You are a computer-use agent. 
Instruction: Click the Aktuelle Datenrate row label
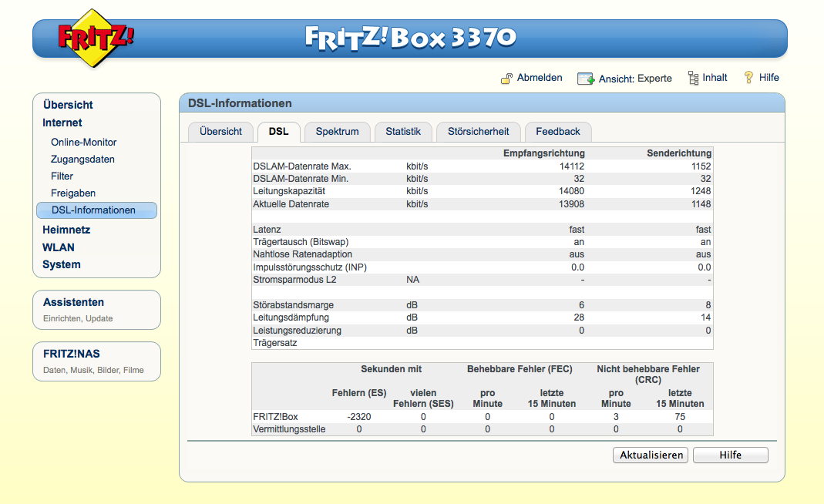click(291, 204)
